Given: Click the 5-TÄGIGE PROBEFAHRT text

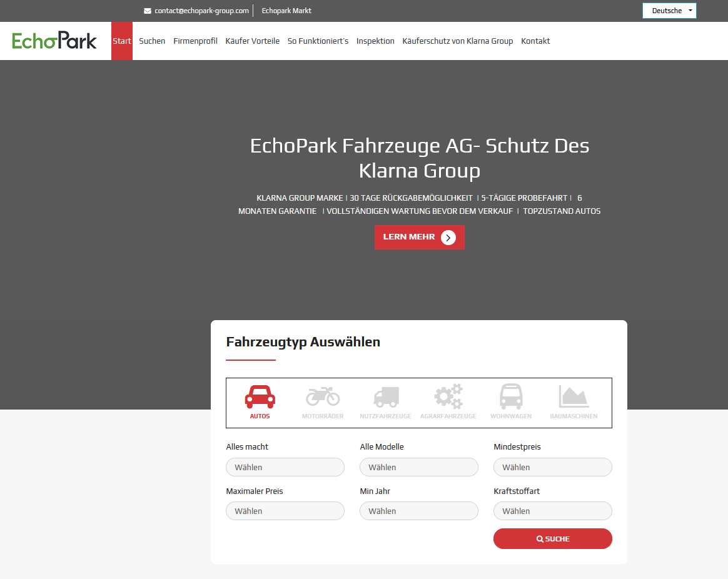Looking at the screenshot, I should pos(524,198).
